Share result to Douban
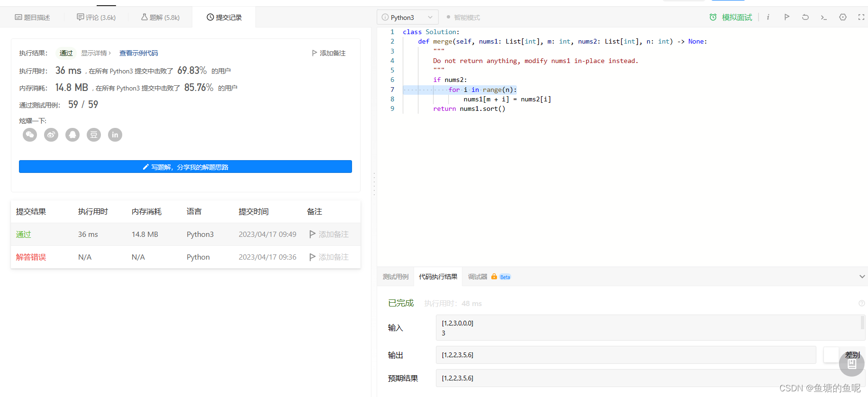This screenshot has height=397, width=868. coord(94,135)
